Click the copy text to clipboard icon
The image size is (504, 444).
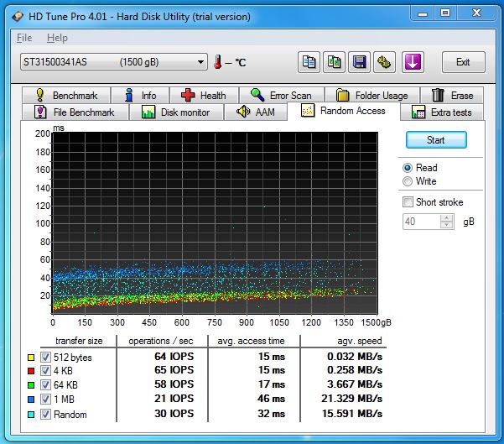tap(309, 62)
